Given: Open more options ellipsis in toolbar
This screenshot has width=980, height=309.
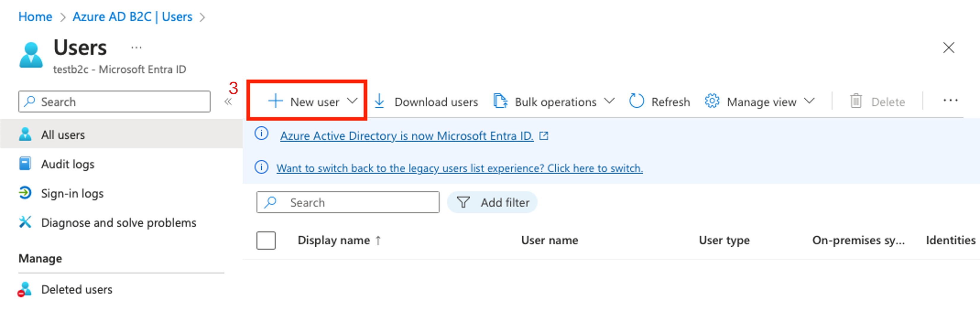Looking at the screenshot, I should click(x=950, y=100).
